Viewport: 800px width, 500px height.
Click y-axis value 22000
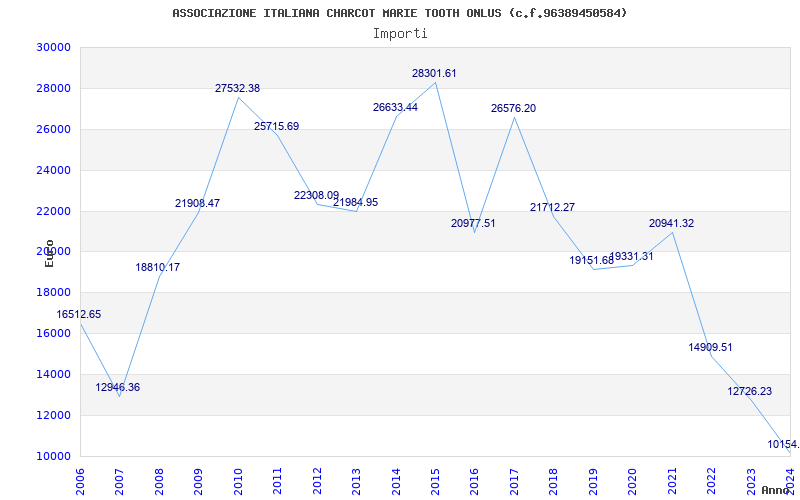tap(53, 211)
